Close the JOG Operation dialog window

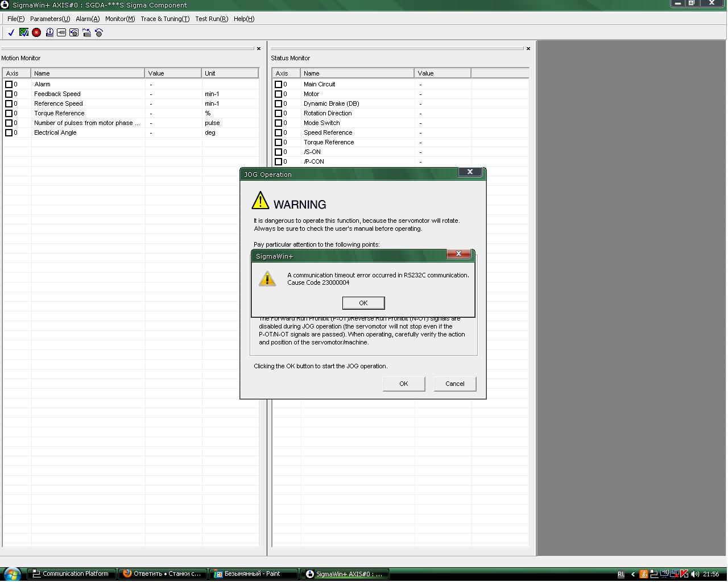point(470,172)
